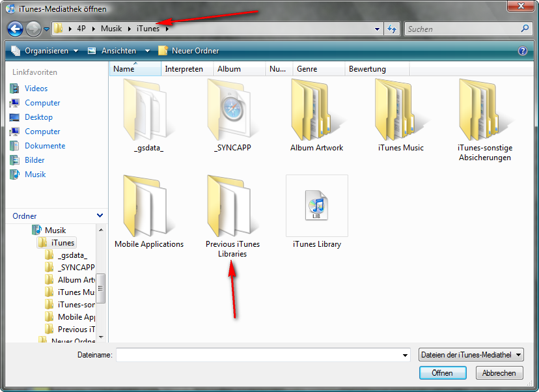
Task: Click the Musik folder icon in the tree
Action: coord(36,230)
